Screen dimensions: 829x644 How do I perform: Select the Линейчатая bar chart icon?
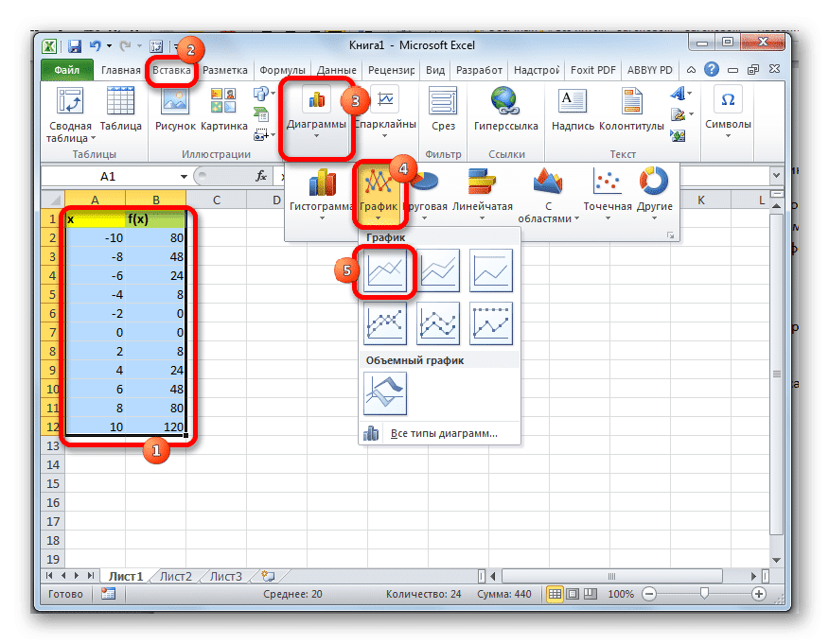coord(483,182)
